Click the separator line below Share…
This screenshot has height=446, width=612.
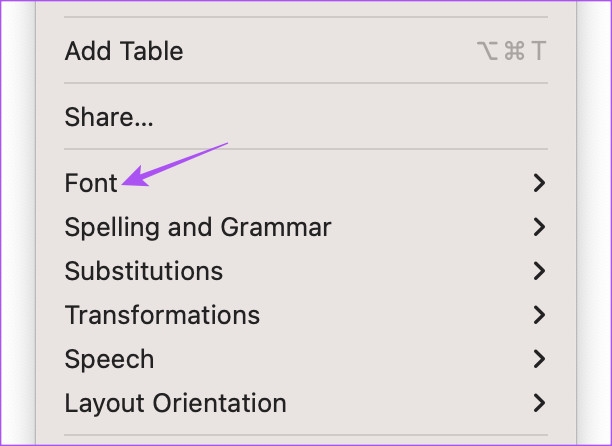(305, 149)
